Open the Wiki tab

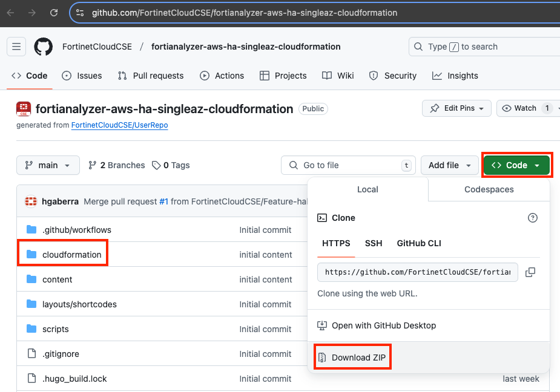[x=338, y=76]
